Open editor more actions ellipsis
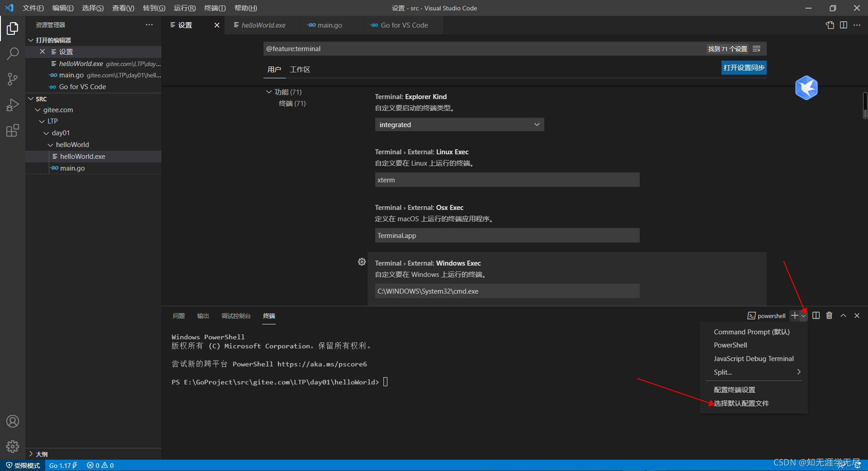This screenshot has height=471, width=868. tap(857, 25)
